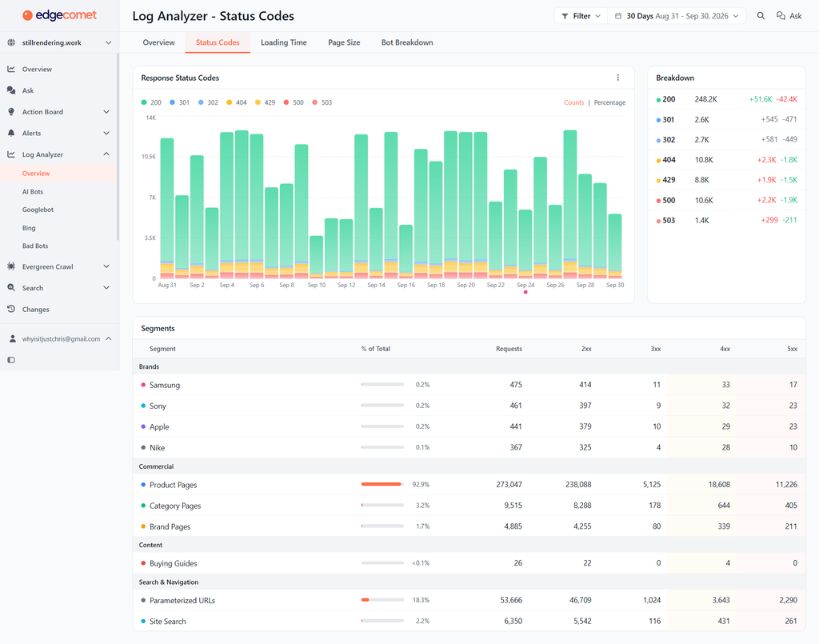Viewport: 819px width, 644px height.
Task: Click the Alerts bell icon
Action: (x=11, y=133)
